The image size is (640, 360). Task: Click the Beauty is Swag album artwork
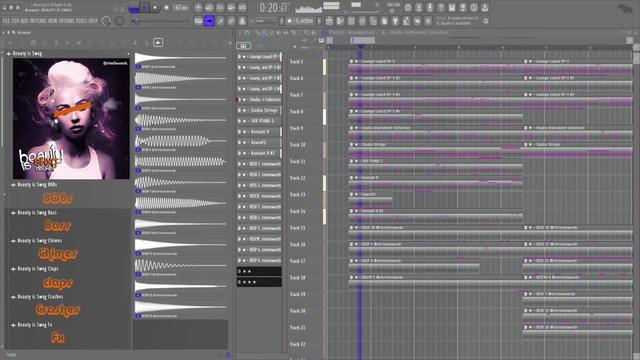pyautogui.click(x=71, y=119)
